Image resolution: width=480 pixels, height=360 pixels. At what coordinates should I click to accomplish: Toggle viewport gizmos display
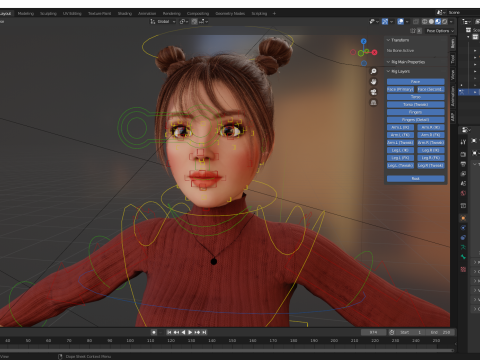385,22
